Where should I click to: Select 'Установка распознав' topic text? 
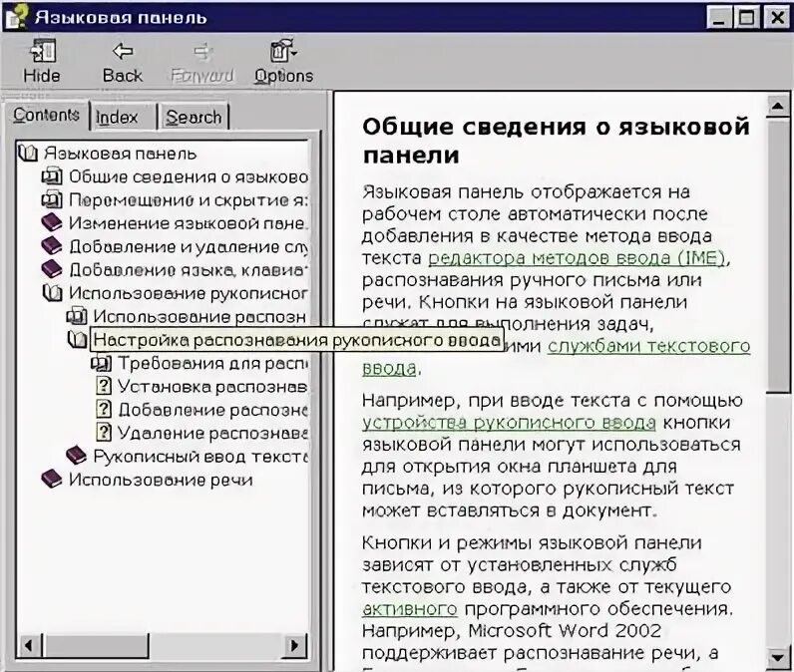click(212, 387)
